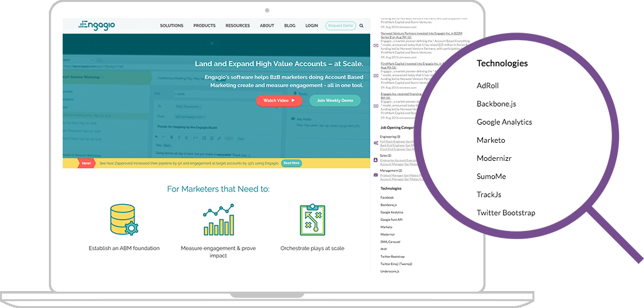The image size is (644, 308).
Task: Click the bar chart engagement icon
Action: tap(219, 220)
